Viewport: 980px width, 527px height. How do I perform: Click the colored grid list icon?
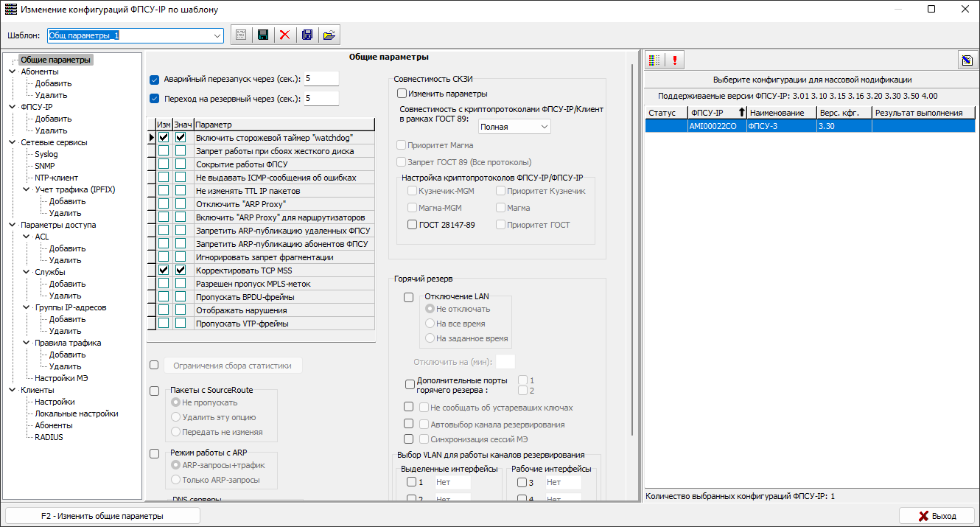tap(654, 60)
